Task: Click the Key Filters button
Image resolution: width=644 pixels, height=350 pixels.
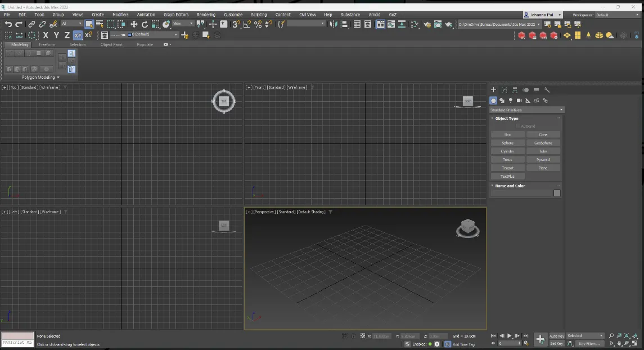Action: 589,343
